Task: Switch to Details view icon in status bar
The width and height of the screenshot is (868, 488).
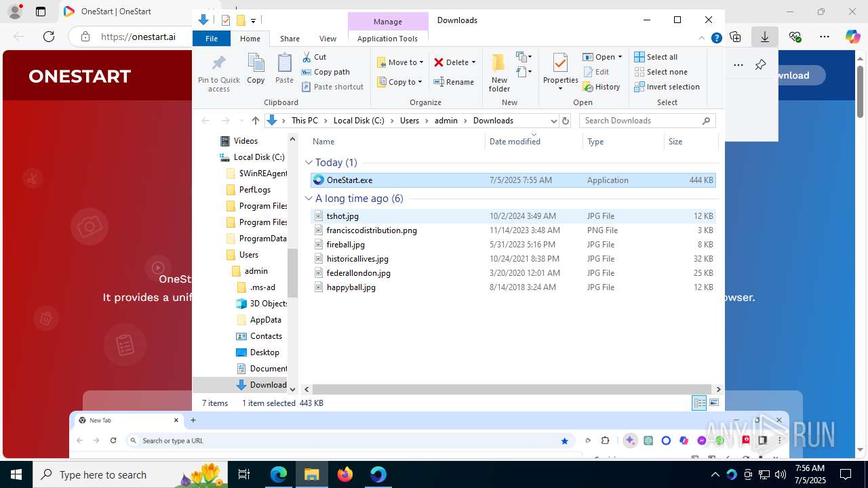Action: point(699,403)
